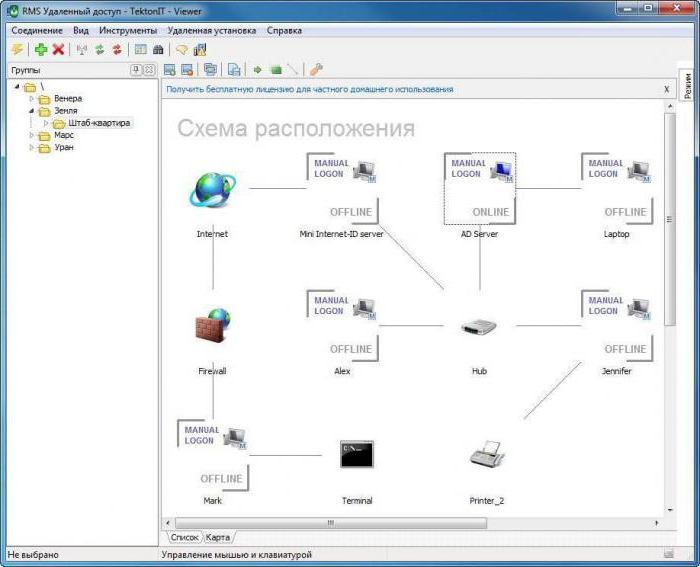Click the scroll right arrow on the map
This screenshot has width=700, height=567.
pos(657,523)
